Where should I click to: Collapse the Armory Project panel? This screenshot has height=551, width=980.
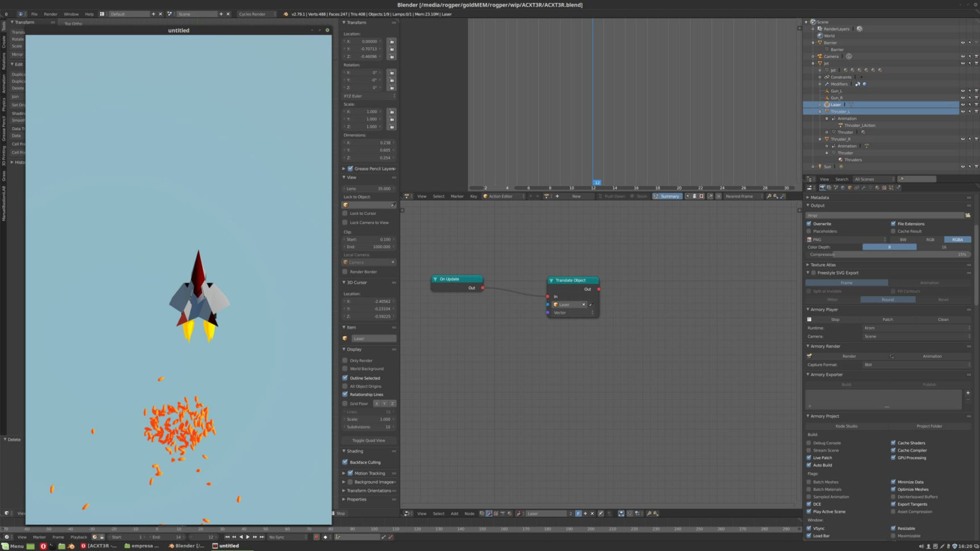tap(824, 416)
